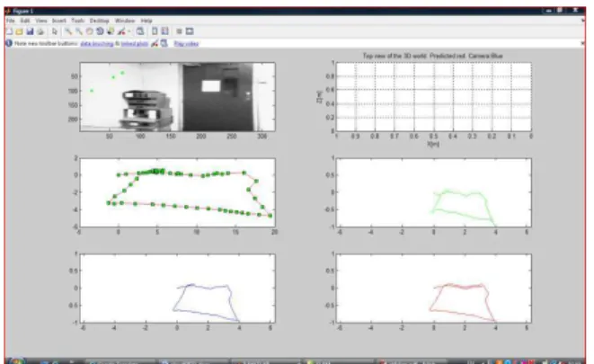
Task: Click the grayscale camera image plot
Action: click(x=177, y=97)
